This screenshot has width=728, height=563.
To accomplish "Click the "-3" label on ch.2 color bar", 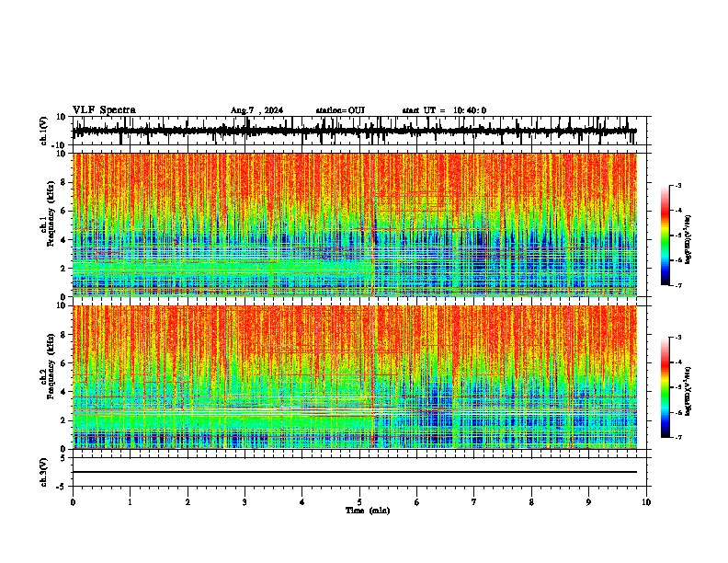I will pos(678,338).
